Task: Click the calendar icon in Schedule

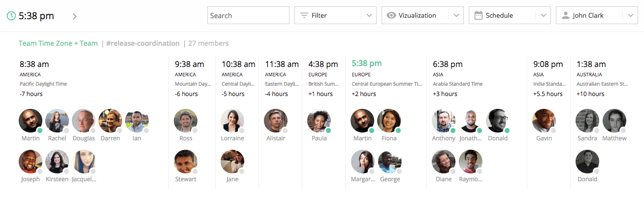Action: 478,15
